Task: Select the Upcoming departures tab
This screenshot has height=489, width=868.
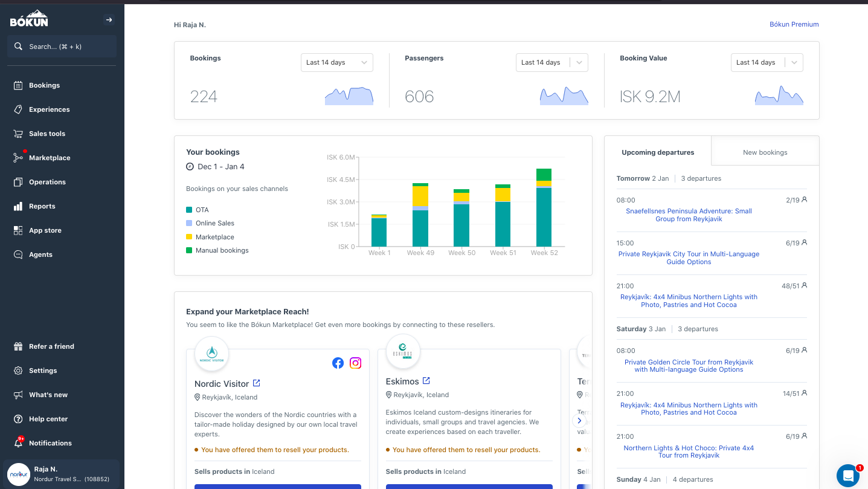Action: coord(658,152)
